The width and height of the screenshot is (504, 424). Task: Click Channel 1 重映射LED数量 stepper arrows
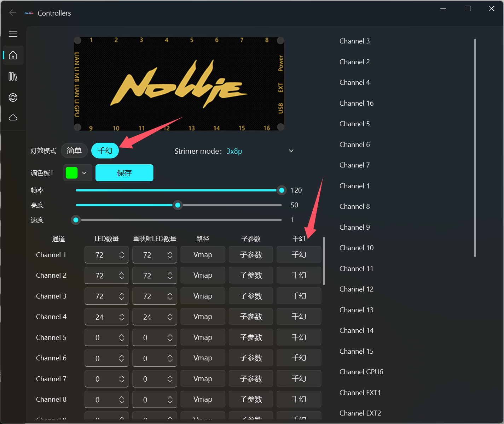click(170, 255)
